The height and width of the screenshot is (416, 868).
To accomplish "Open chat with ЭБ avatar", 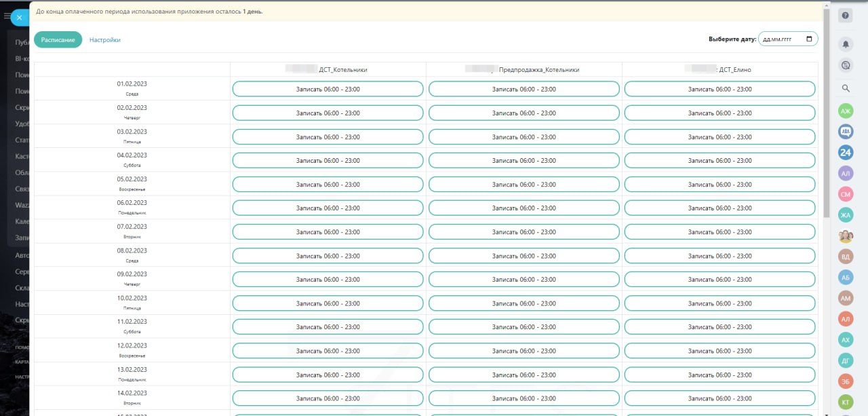I will point(845,381).
